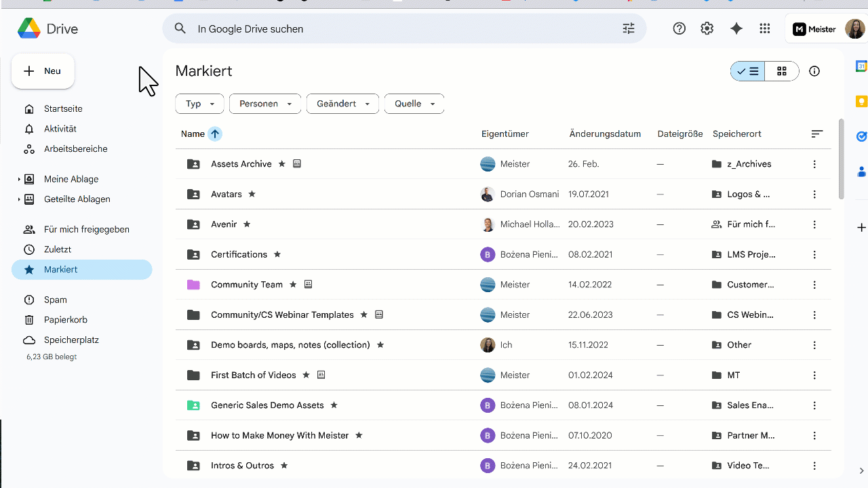Open the Geändert filter dropdown

click(x=342, y=104)
